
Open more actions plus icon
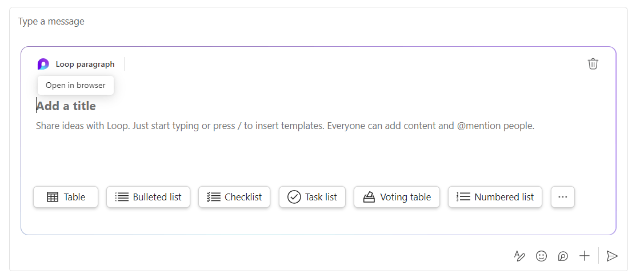tap(584, 256)
